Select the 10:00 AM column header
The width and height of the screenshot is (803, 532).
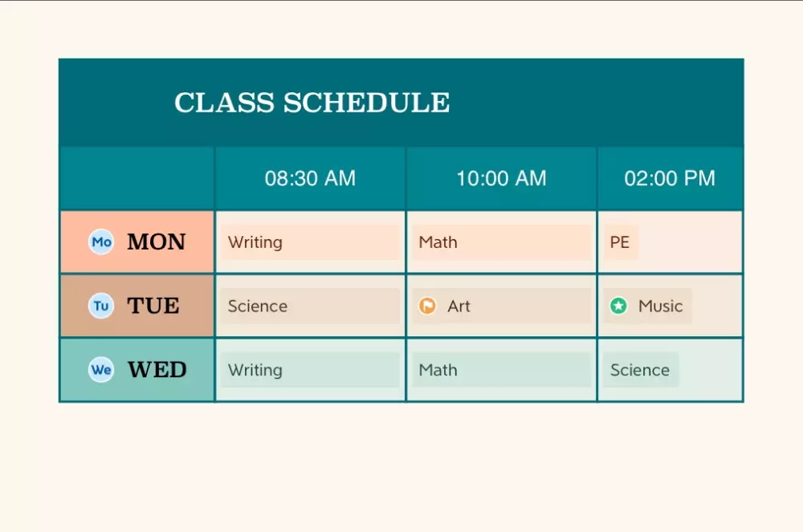pos(501,178)
